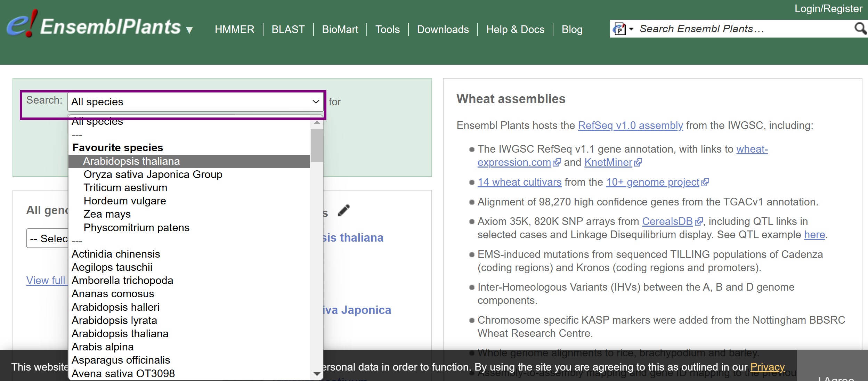Open the search category selector icon
Screen dimensions: 868x381
(x=623, y=29)
